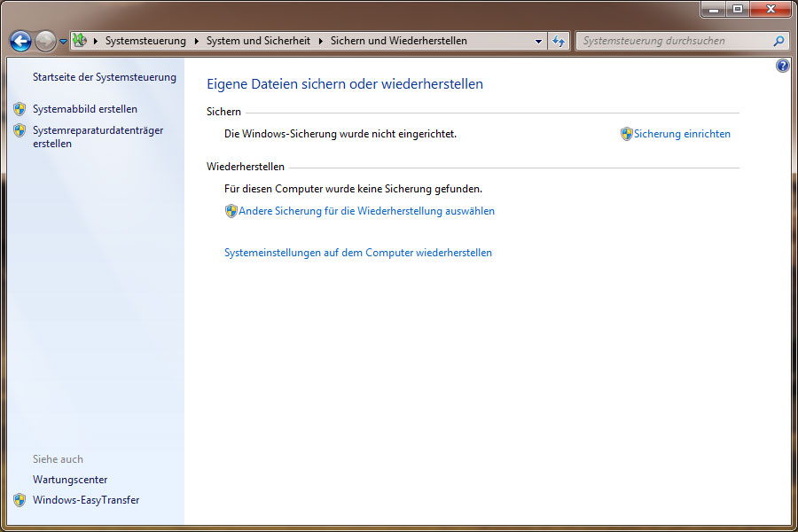The image size is (798, 532).
Task: Select Sichern und Wiederherstellen breadcrumb
Action: [x=398, y=41]
